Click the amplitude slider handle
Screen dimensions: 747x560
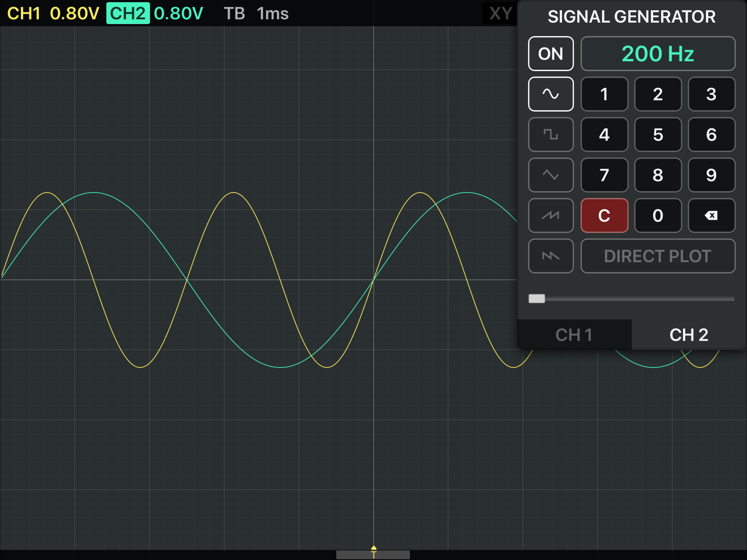[537, 299]
